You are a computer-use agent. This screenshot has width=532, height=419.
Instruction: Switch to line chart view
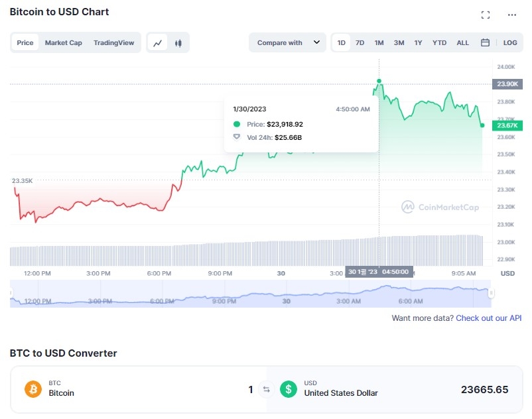pyautogui.click(x=158, y=43)
